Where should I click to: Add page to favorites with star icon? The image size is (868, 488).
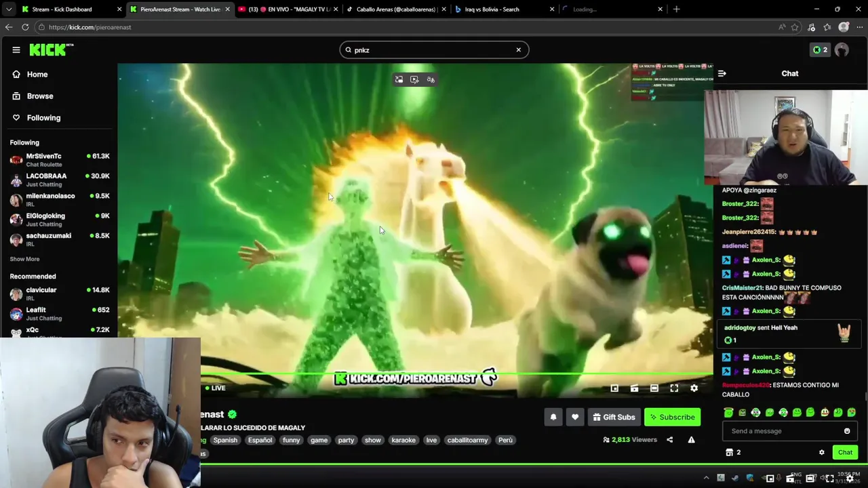795,27
